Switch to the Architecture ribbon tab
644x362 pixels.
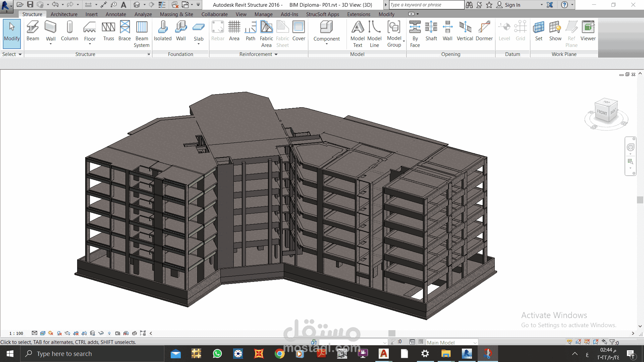point(64,14)
